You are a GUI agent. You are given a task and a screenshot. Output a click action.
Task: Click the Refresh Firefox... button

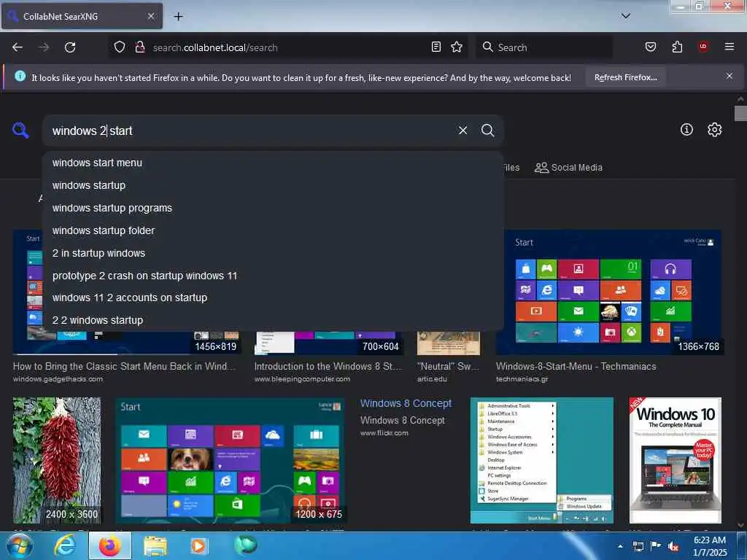[x=625, y=77]
